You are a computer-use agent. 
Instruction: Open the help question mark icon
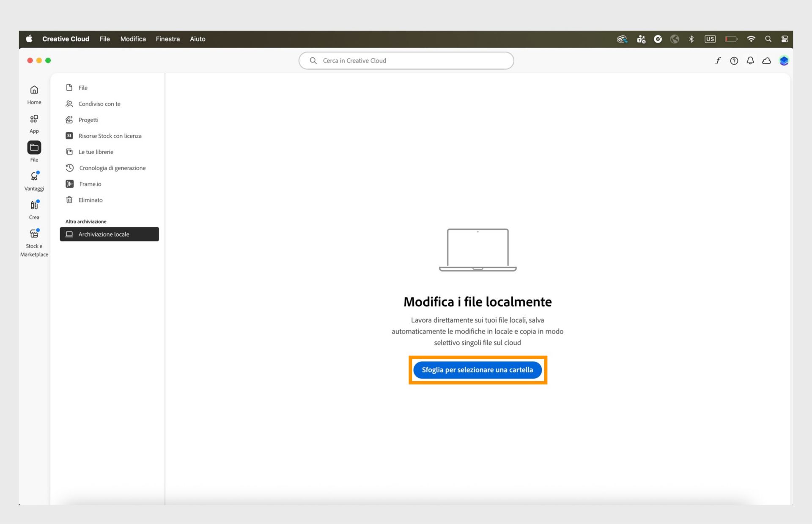[x=734, y=61]
